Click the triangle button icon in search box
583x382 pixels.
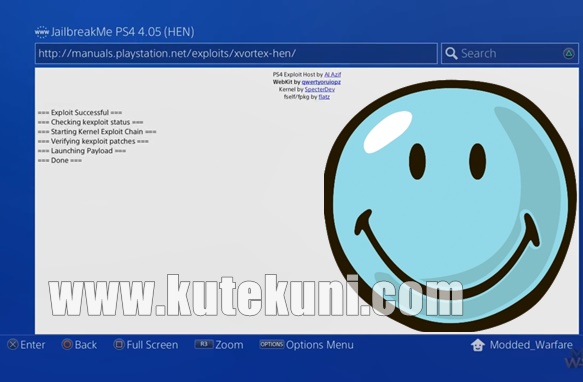[568, 54]
